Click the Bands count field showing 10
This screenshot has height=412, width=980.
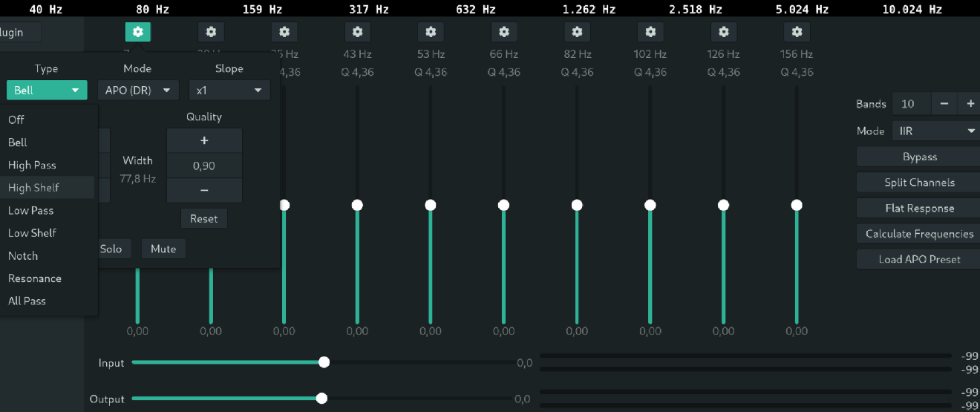coord(911,104)
